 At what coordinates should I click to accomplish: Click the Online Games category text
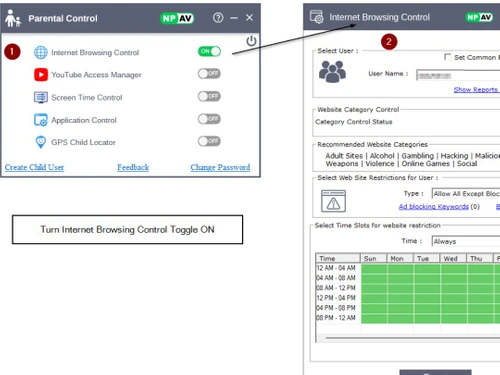(x=426, y=164)
